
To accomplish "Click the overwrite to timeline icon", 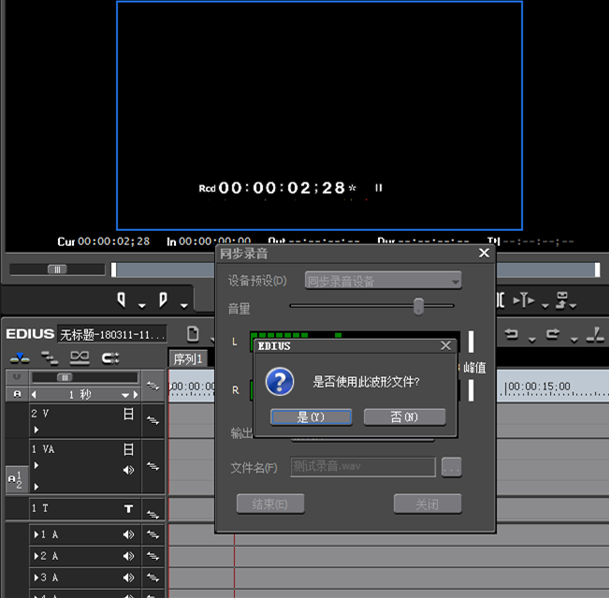I will point(562,300).
